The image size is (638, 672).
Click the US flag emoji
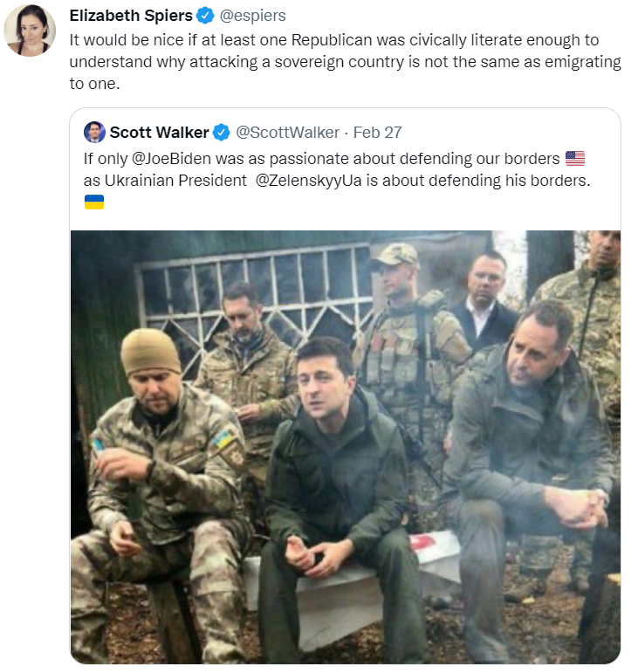tap(575, 159)
